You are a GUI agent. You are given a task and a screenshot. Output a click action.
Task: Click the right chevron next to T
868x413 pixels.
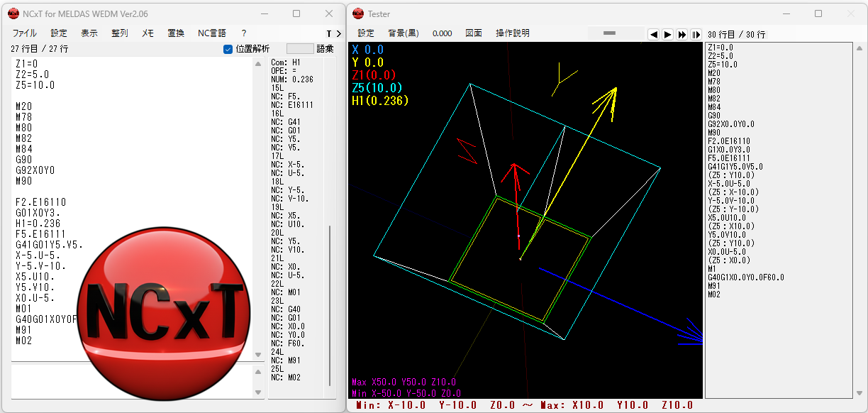[339, 33]
